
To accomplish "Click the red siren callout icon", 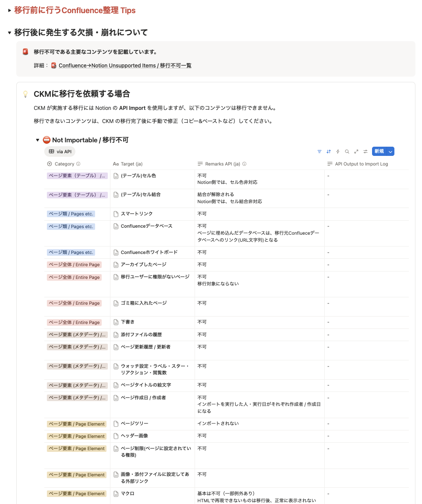I will pyautogui.click(x=25, y=52).
